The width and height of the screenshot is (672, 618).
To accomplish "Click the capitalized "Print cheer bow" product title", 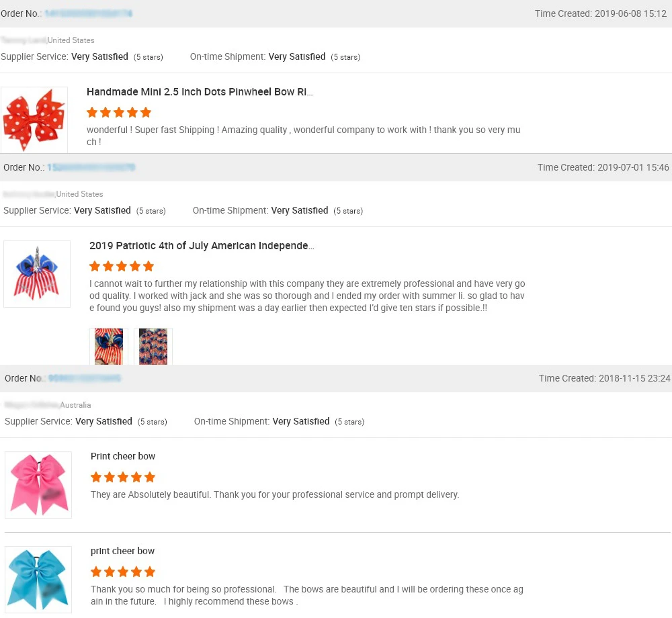I will click(123, 456).
